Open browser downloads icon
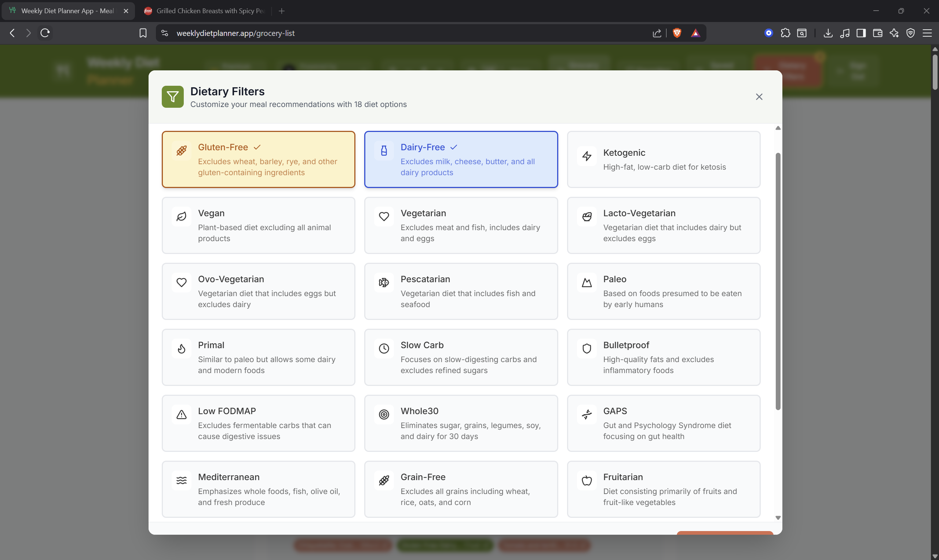939x560 pixels. click(x=828, y=33)
